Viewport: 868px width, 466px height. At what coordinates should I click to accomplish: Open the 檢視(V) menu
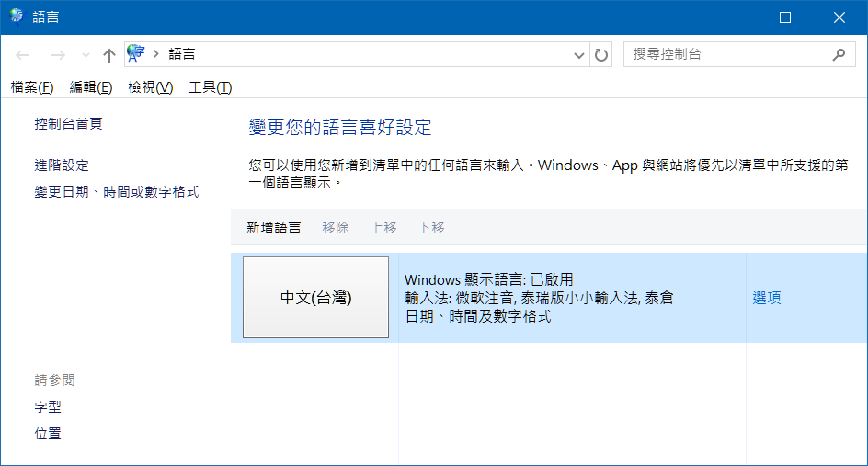[150, 87]
